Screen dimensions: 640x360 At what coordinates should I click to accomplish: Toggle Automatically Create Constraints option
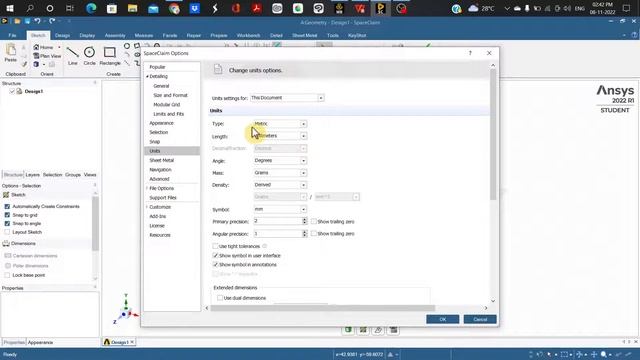(x=7, y=206)
